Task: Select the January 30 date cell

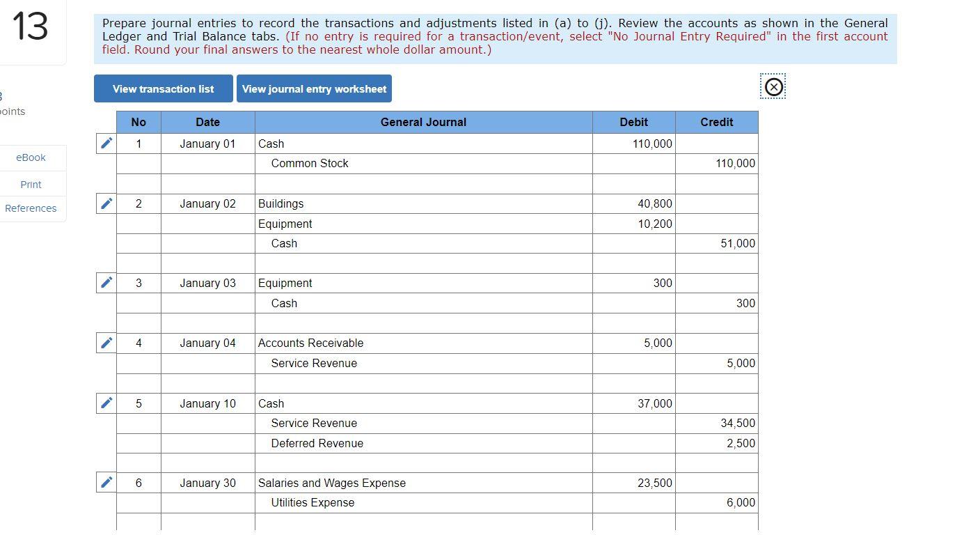Action: tap(208, 483)
